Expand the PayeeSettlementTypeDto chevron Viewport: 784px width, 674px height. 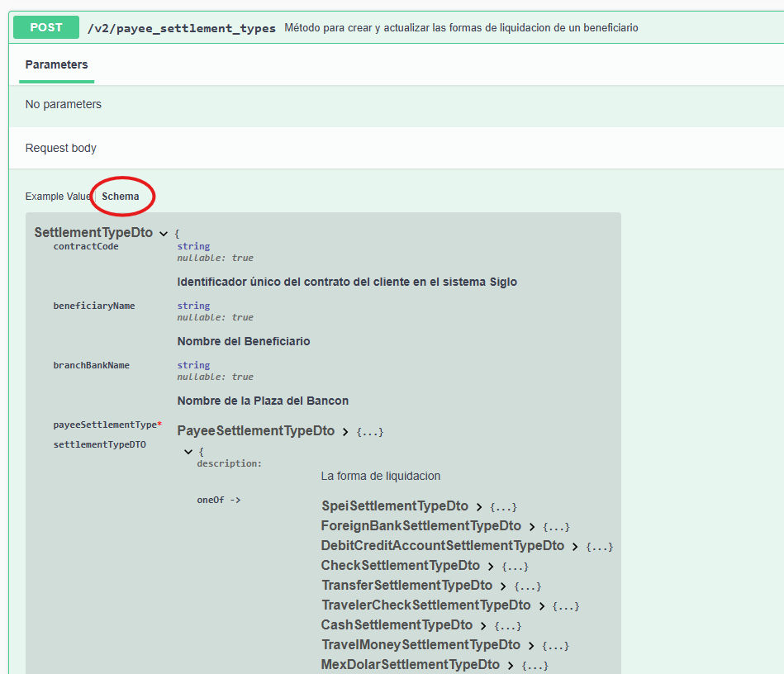345,432
